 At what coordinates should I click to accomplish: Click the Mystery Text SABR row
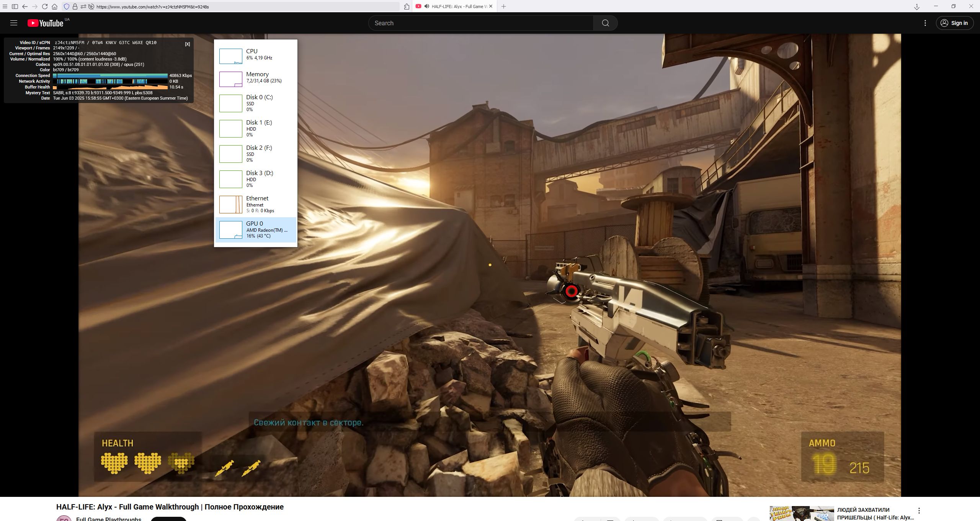[89, 93]
